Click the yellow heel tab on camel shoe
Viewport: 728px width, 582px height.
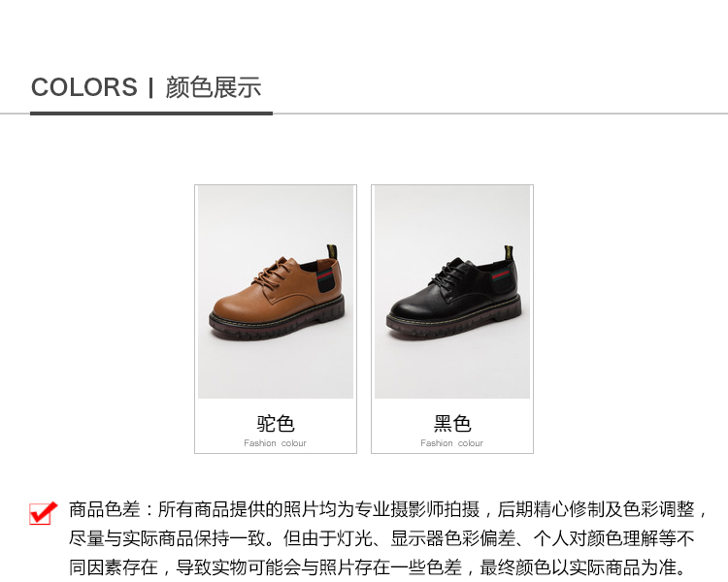click(x=332, y=251)
